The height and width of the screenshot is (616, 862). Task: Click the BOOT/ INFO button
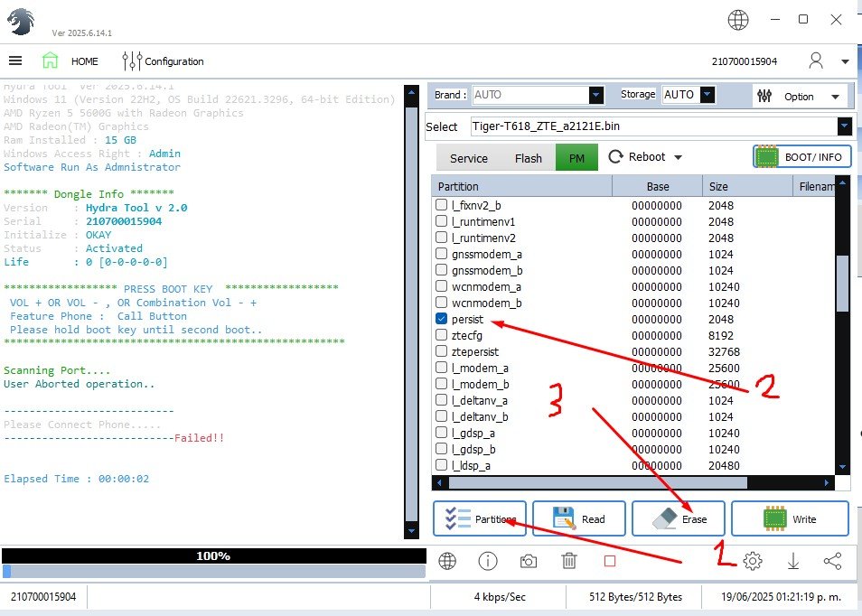tap(801, 157)
